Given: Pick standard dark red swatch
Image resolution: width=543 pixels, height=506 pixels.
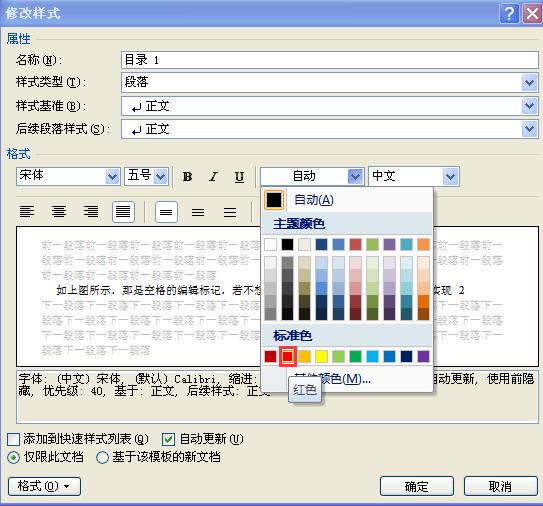Looking at the screenshot, I should [270, 356].
